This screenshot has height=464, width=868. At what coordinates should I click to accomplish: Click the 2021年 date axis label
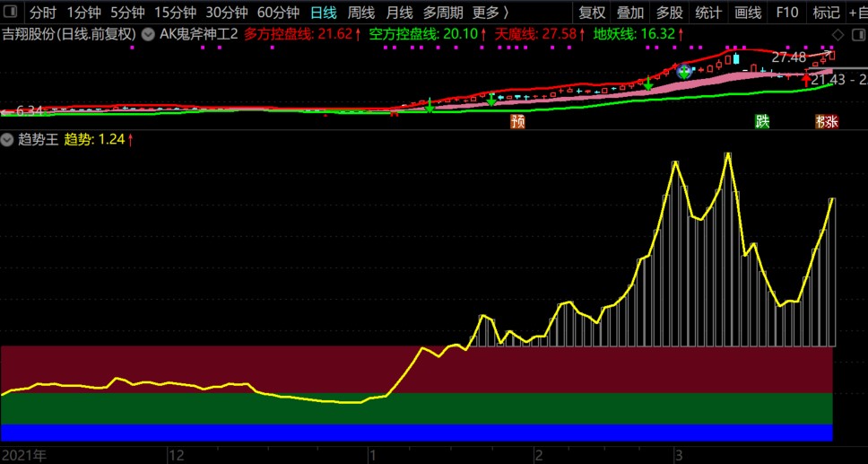pyautogui.click(x=24, y=456)
